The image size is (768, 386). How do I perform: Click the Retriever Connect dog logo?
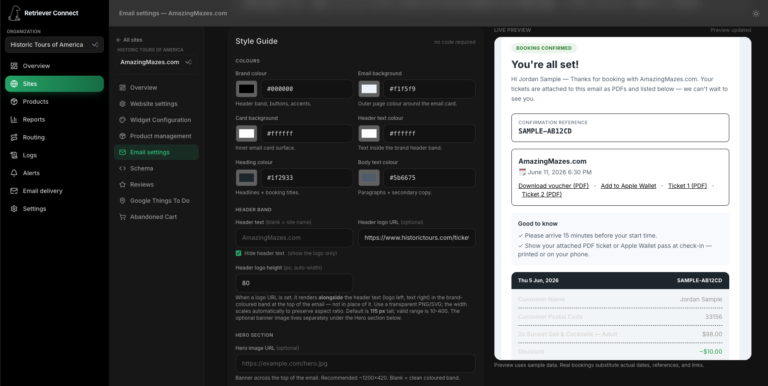pos(14,13)
